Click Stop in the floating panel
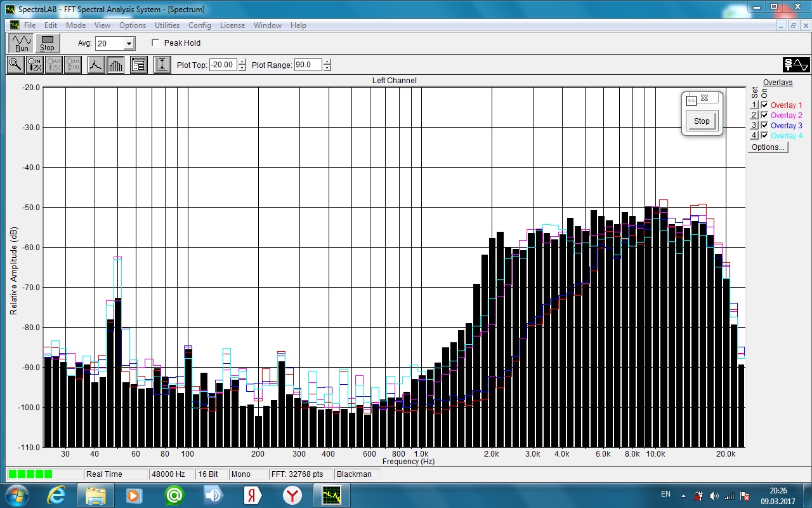This screenshot has width=812, height=508. tap(702, 121)
